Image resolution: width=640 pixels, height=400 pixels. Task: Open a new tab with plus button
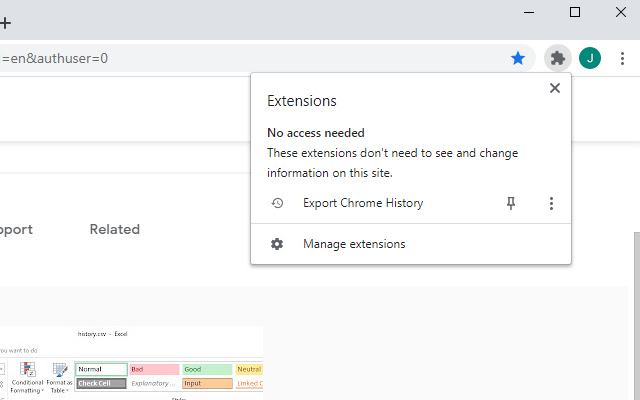pos(6,22)
